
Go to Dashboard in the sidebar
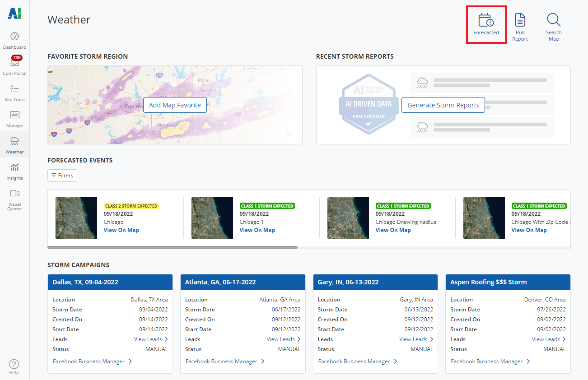coord(14,37)
